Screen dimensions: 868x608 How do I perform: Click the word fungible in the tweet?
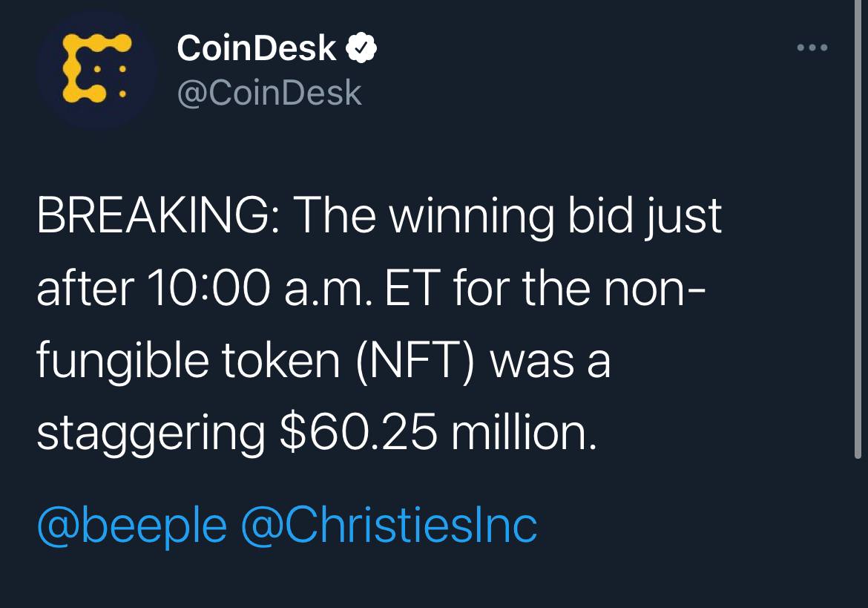click(122, 362)
